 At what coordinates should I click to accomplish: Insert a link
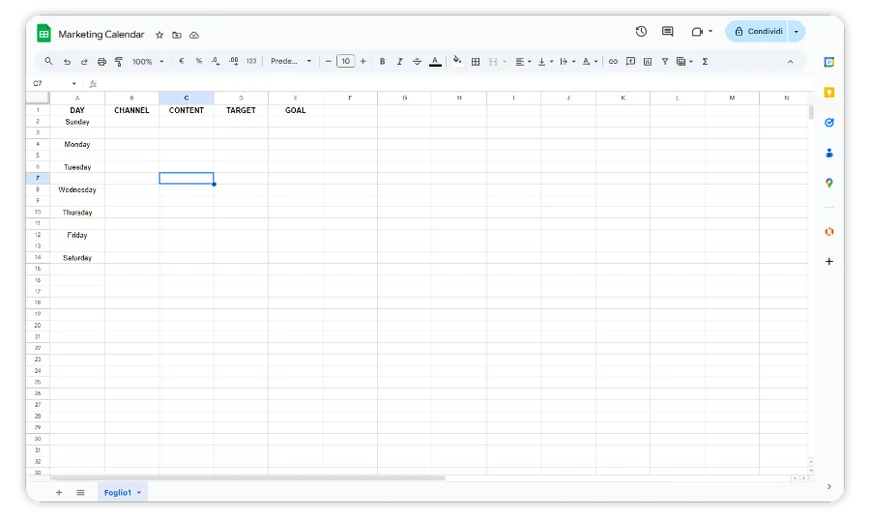[x=613, y=62]
